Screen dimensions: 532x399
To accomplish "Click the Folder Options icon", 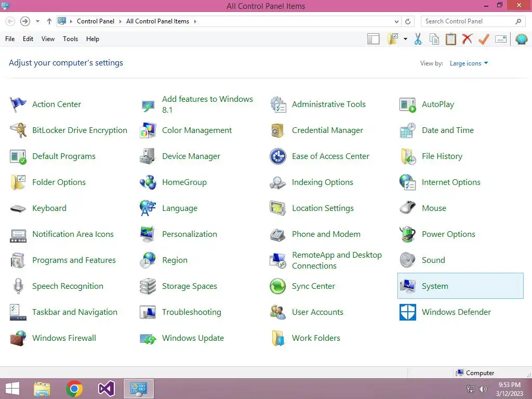I will (18, 182).
